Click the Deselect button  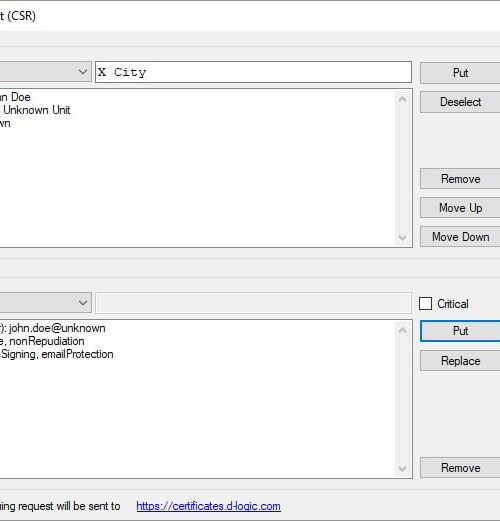coord(460,102)
